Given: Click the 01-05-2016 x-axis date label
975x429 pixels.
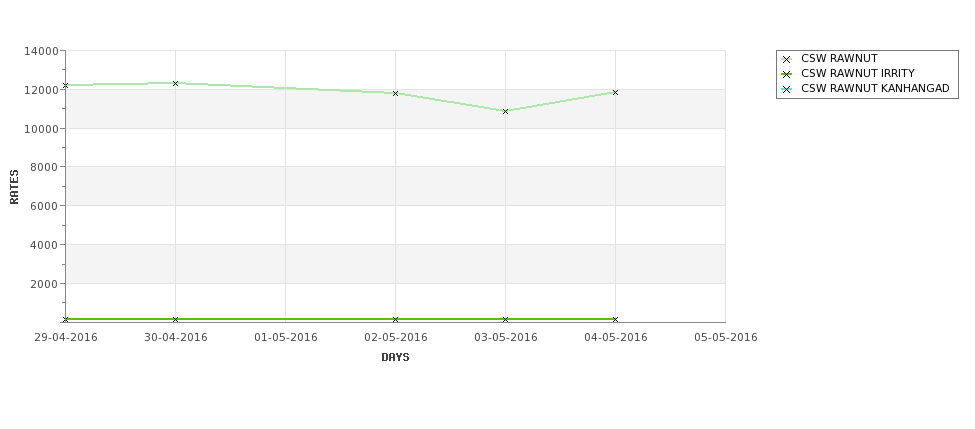Looking at the screenshot, I should point(286,338).
